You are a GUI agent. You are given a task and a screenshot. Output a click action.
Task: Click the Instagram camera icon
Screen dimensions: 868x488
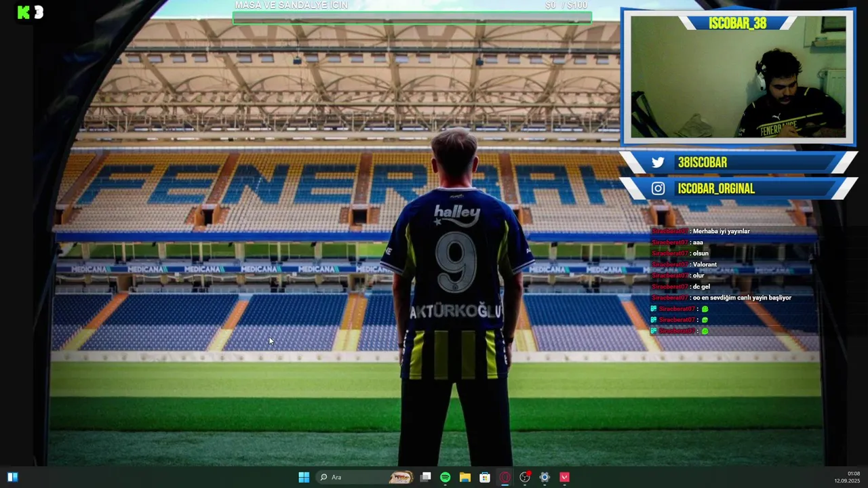[x=658, y=188]
